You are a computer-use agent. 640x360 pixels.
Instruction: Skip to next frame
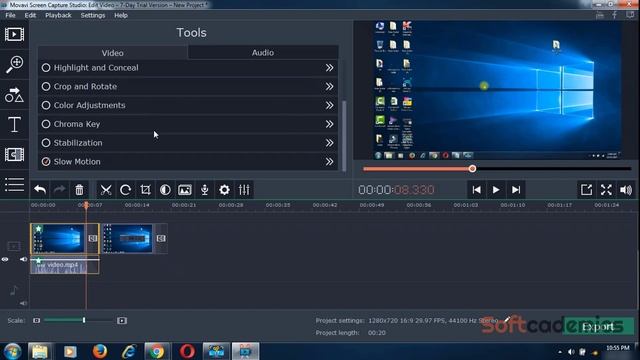point(516,190)
